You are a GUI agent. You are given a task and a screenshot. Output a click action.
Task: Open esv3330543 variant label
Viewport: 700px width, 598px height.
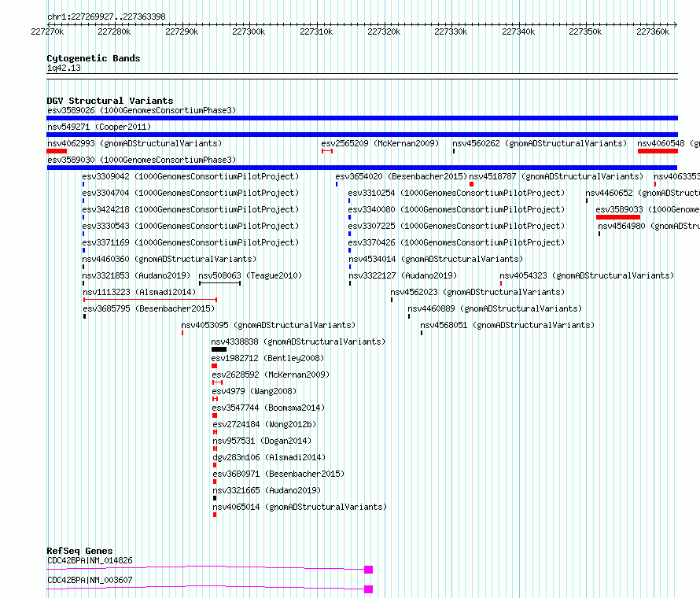point(190,226)
